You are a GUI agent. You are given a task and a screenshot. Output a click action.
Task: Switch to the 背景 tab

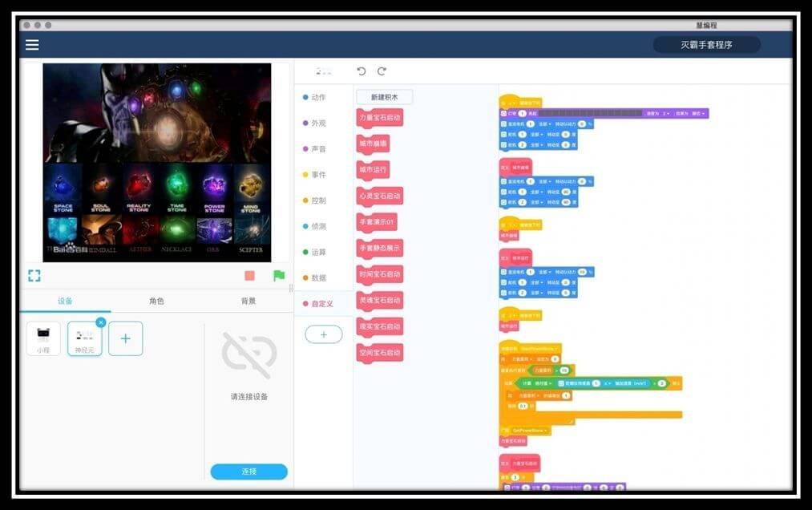click(248, 302)
